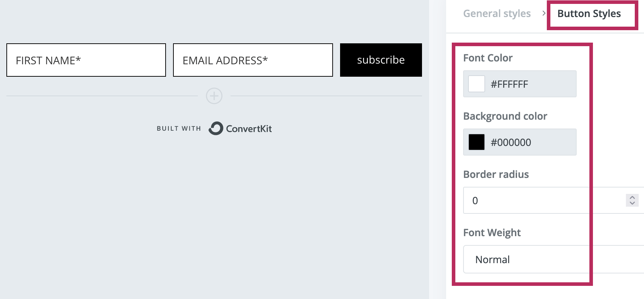Open the Font Weight dropdown showing Normal

pos(553,259)
